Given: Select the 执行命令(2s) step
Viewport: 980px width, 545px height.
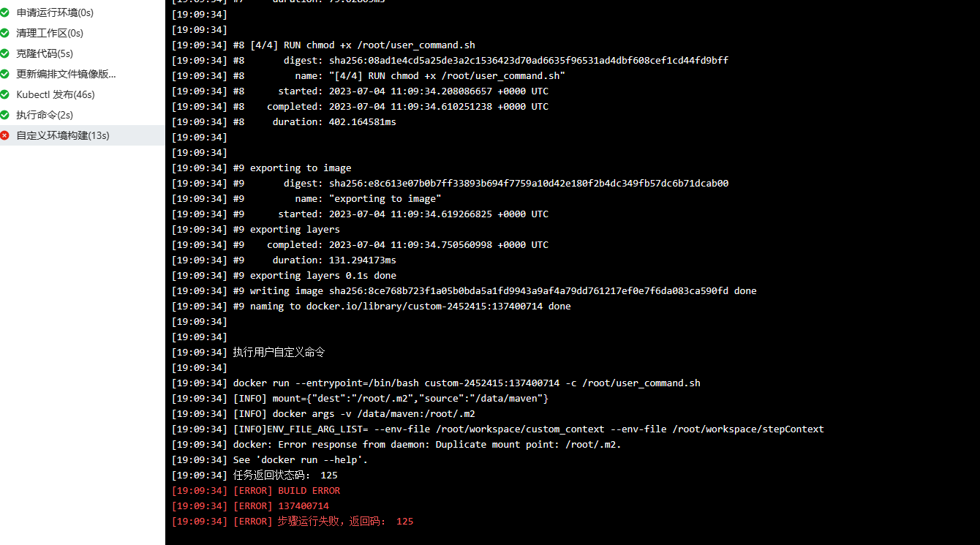Looking at the screenshot, I should click(x=83, y=115).
